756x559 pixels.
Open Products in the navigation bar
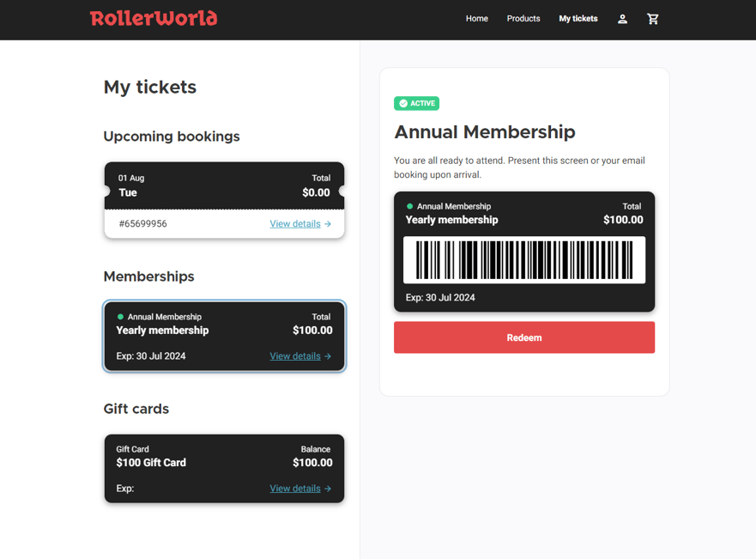point(523,19)
